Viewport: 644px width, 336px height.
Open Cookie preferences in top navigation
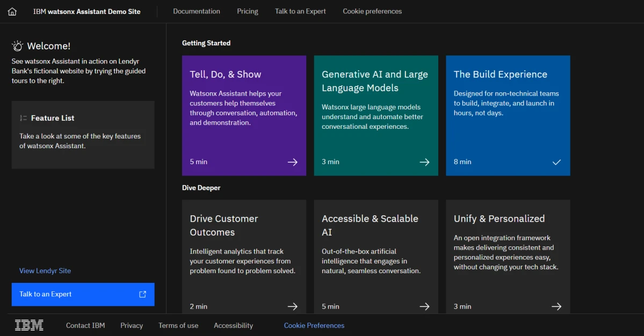tap(372, 11)
